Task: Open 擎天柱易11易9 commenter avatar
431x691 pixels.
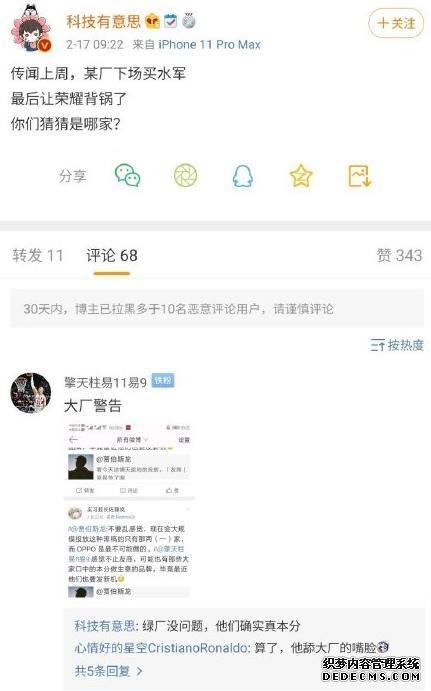Action: coord(31,393)
